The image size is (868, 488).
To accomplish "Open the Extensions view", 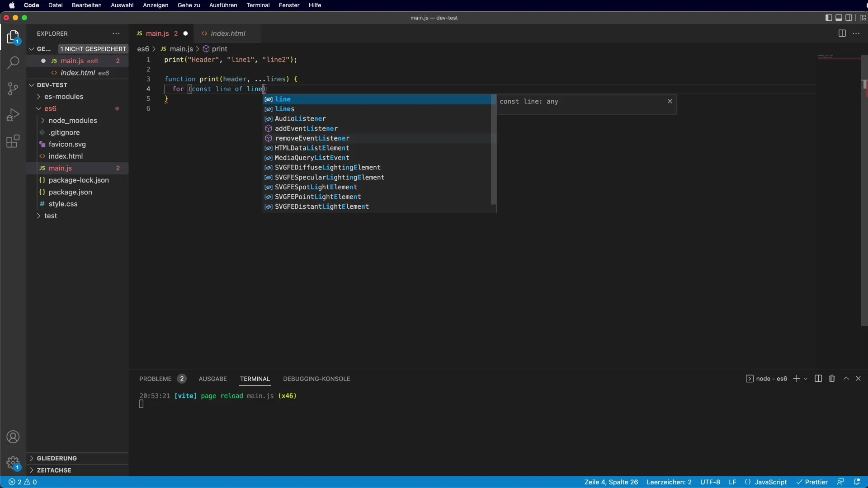I will [x=13, y=141].
